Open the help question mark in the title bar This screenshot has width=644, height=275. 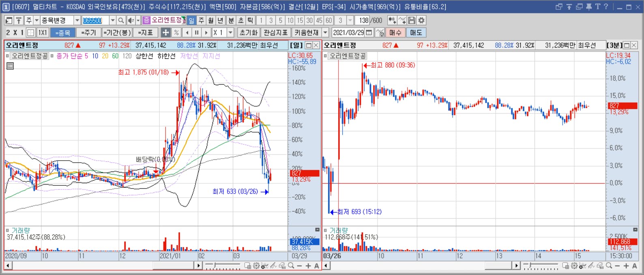(x=606, y=6)
